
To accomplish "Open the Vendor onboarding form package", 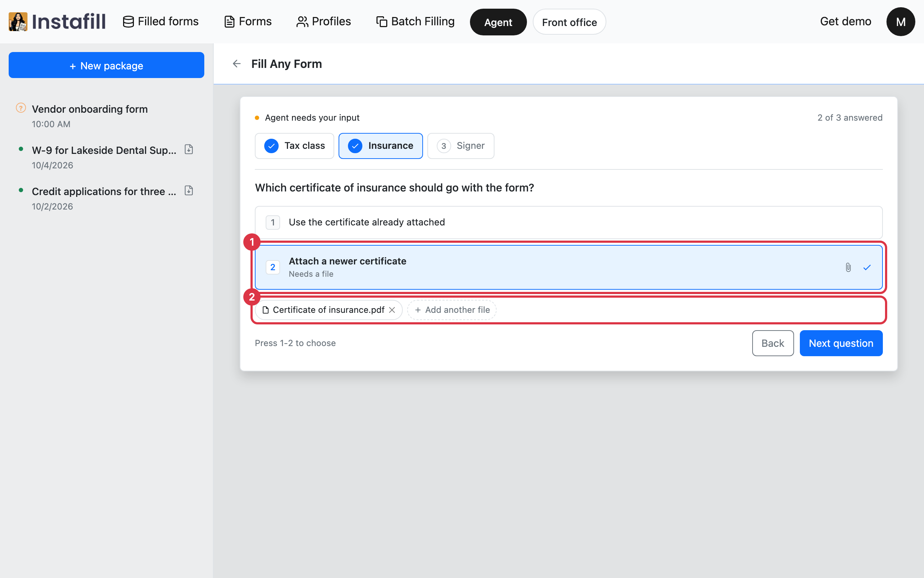I will coord(106,116).
